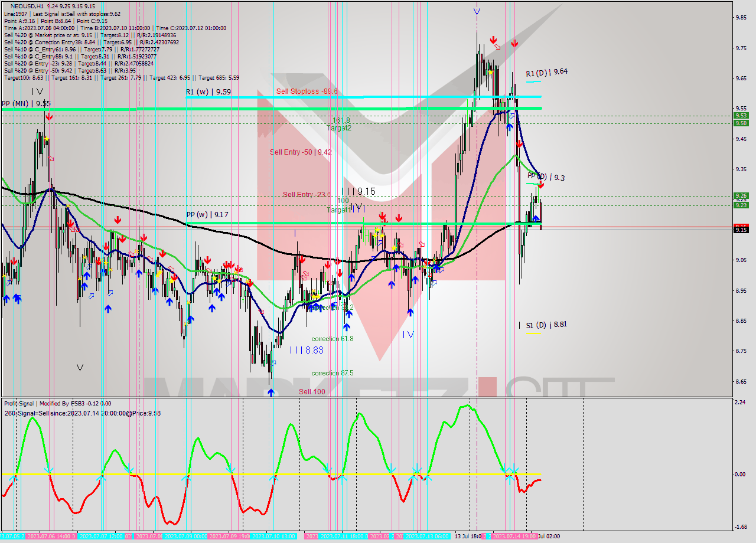This screenshot has width=756, height=543.
Task: Click the 'Target100: 8.63' targets summary line
Action: 121,77
